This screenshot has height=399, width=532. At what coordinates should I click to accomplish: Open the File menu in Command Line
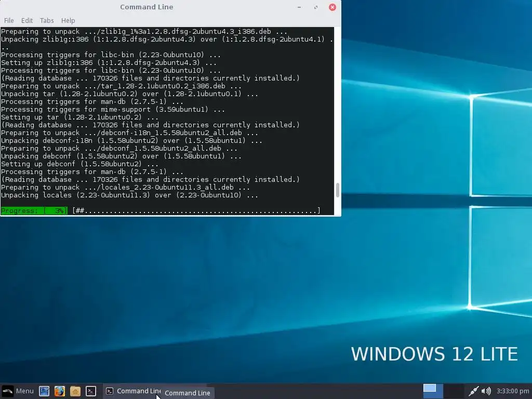click(x=9, y=20)
